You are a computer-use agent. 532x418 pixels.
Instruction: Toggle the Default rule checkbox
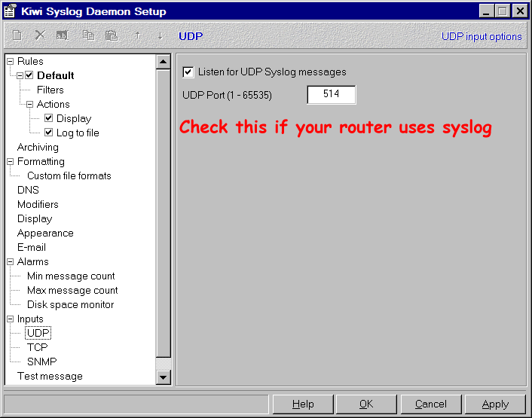pyautogui.click(x=29, y=75)
